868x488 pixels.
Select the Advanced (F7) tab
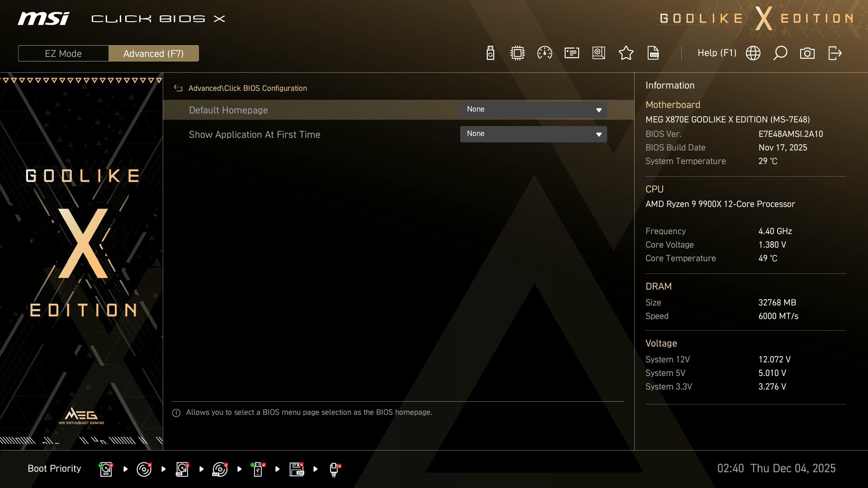click(153, 53)
